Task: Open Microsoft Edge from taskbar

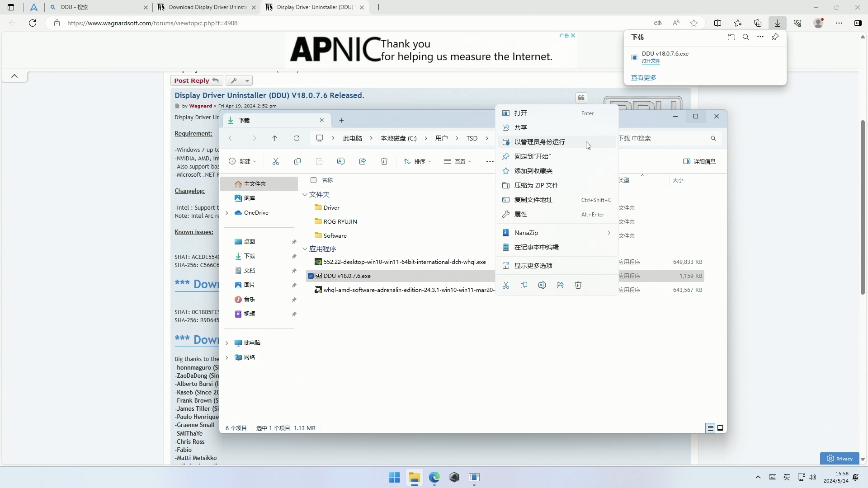Action: pyautogui.click(x=434, y=477)
